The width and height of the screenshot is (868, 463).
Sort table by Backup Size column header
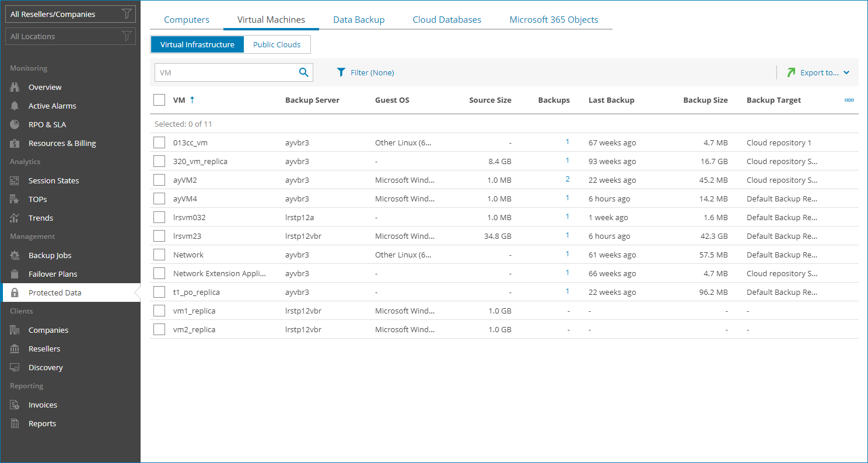tap(705, 100)
